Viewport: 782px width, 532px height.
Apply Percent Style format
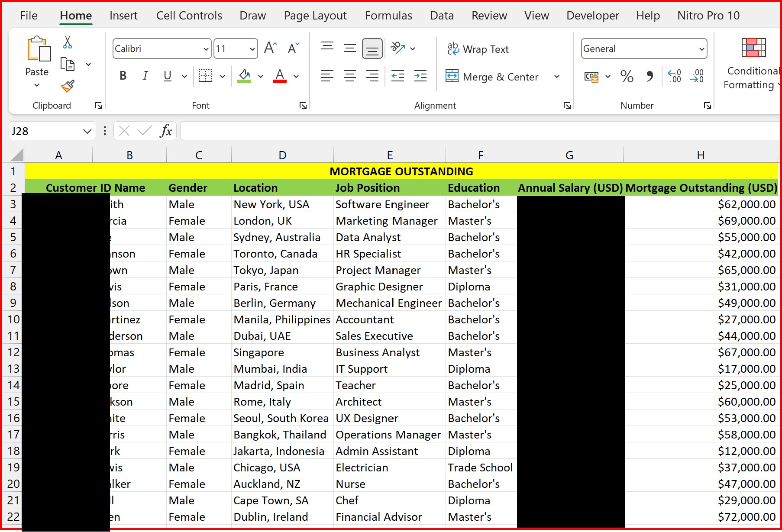tap(627, 77)
